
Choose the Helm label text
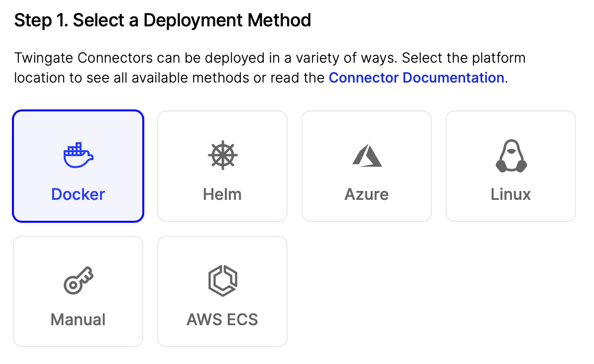coord(222,194)
